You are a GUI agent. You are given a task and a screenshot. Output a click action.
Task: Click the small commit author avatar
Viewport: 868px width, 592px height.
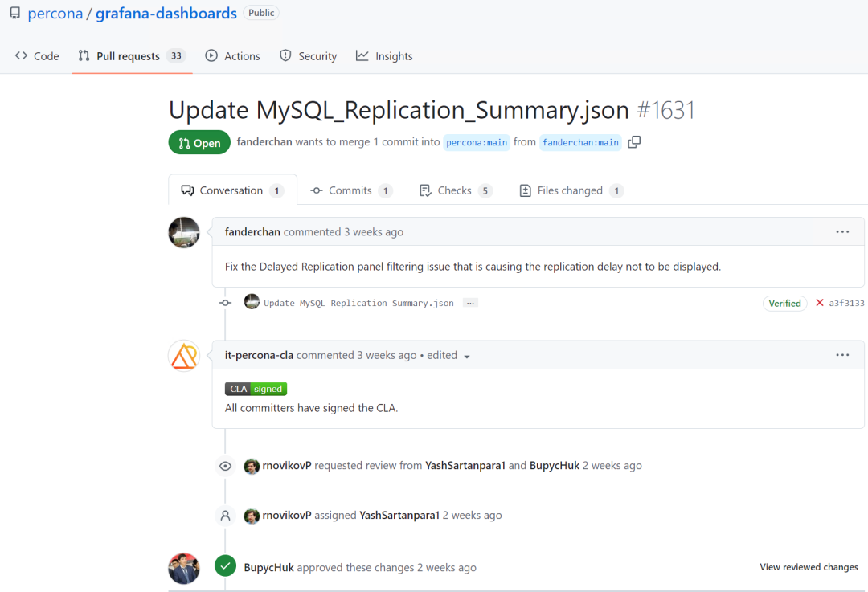point(252,302)
